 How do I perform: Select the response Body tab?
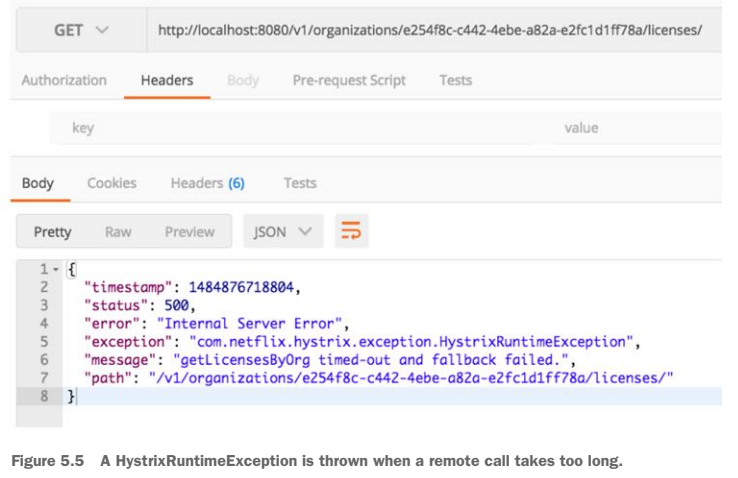pyautogui.click(x=38, y=183)
